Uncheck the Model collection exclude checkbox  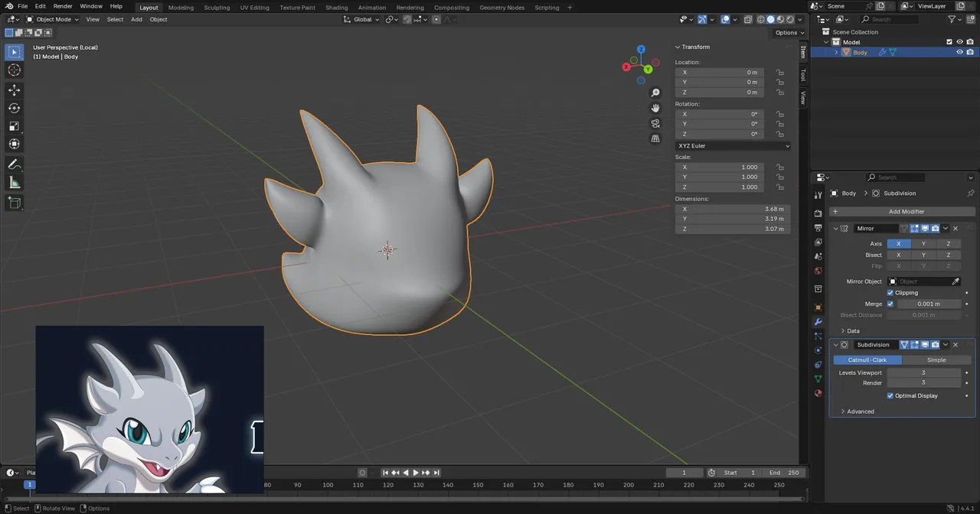pos(949,42)
